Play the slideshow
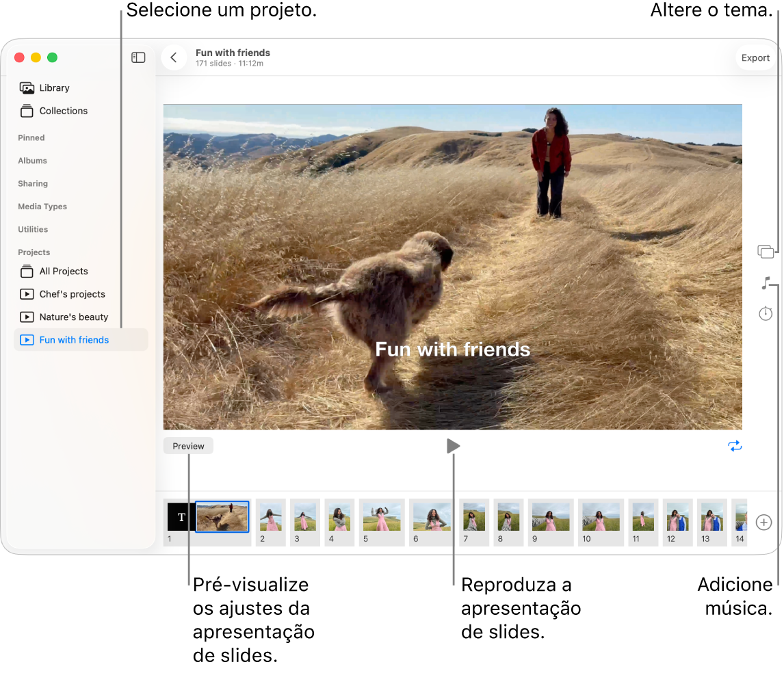Screen dimensions: 784x673 point(453,445)
